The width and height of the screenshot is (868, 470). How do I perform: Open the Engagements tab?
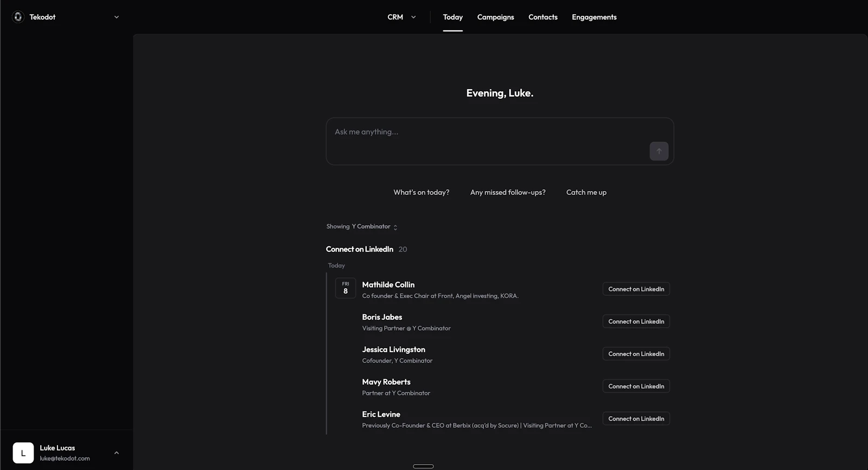pyautogui.click(x=594, y=17)
